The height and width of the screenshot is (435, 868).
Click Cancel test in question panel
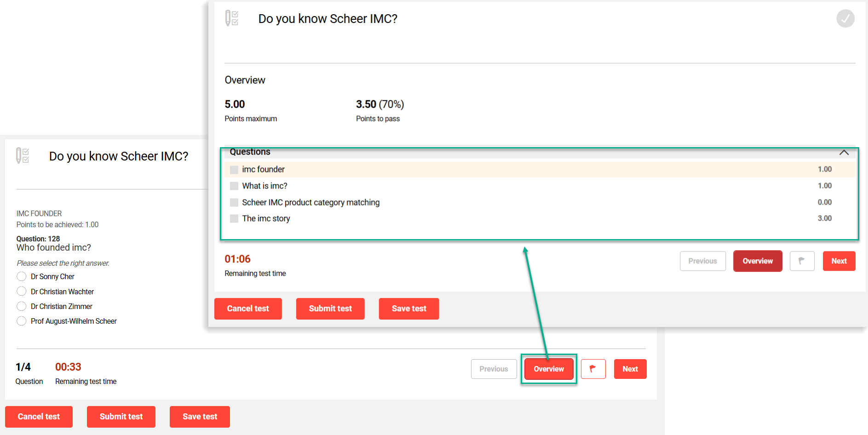pyautogui.click(x=39, y=417)
